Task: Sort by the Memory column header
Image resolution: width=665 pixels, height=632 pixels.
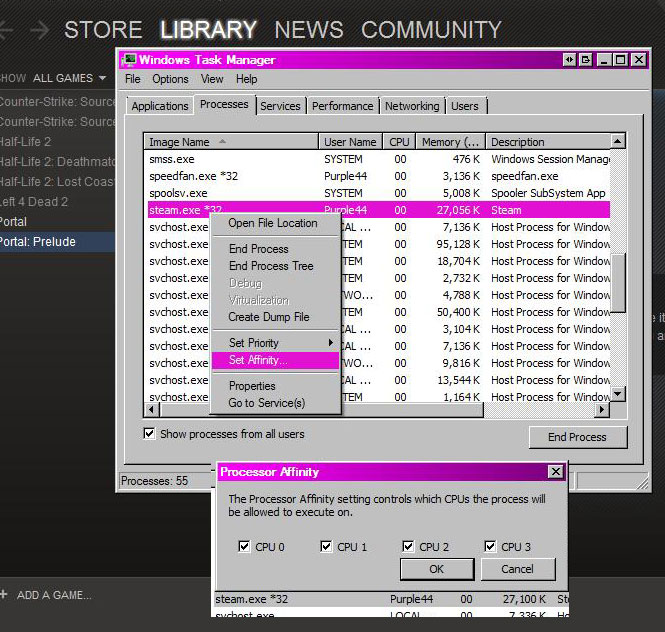Action: 450,142
